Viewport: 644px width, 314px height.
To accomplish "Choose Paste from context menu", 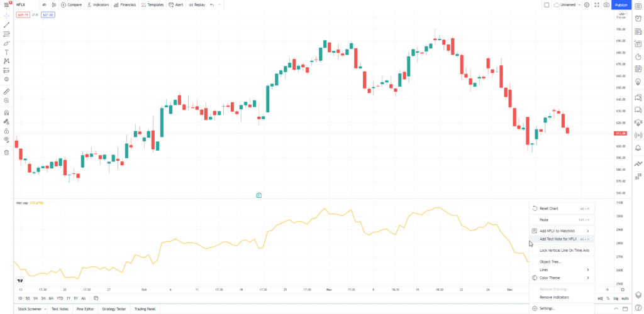I will point(562,220).
